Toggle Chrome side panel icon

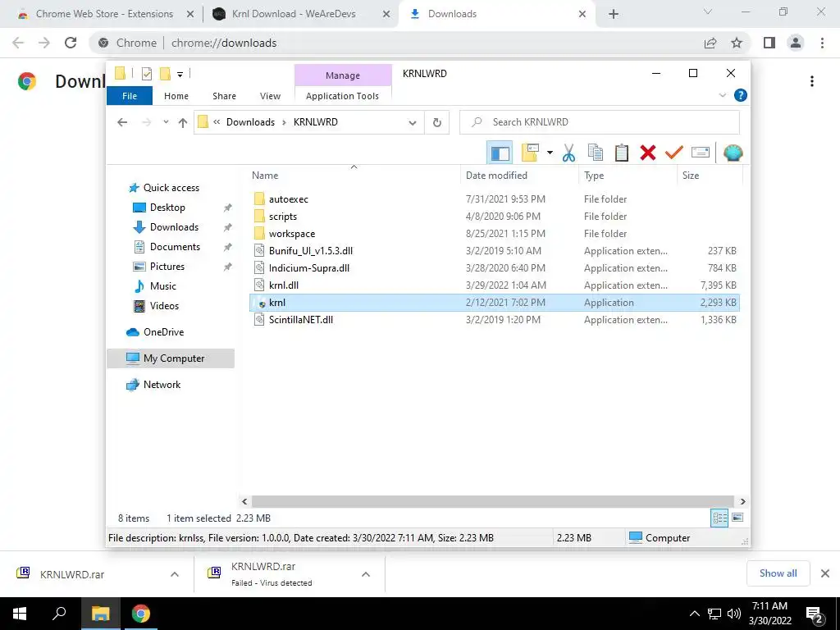769,43
